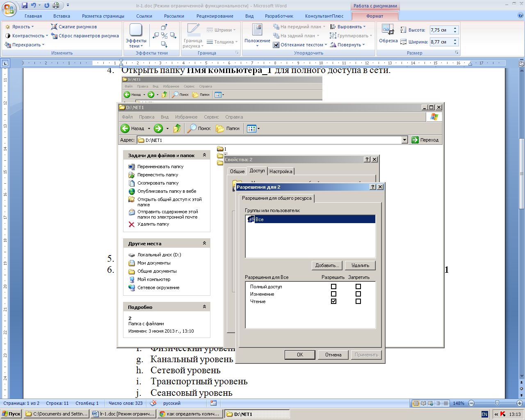Check Изменение Запретить checkbox
This screenshot has height=420, width=525.
pyautogui.click(x=358, y=294)
